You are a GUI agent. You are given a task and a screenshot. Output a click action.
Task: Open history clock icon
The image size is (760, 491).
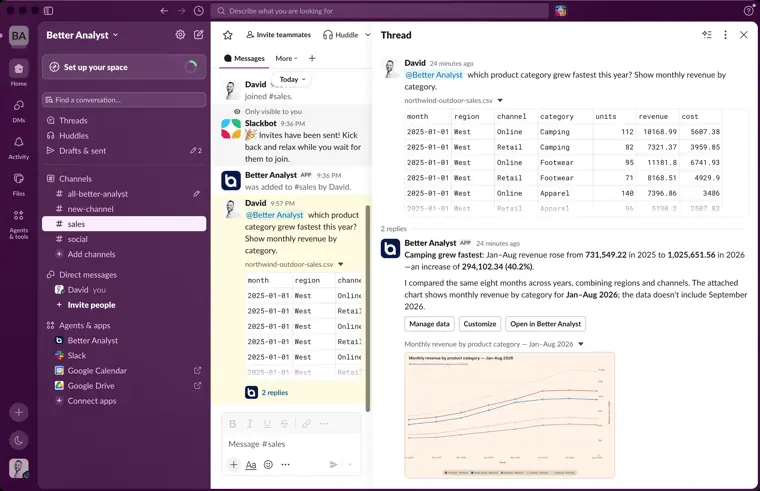[199, 11]
